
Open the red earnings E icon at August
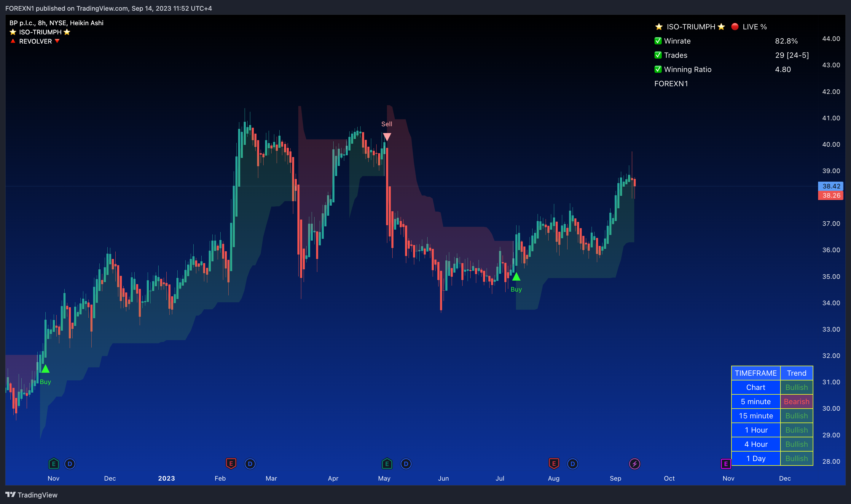(x=554, y=464)
